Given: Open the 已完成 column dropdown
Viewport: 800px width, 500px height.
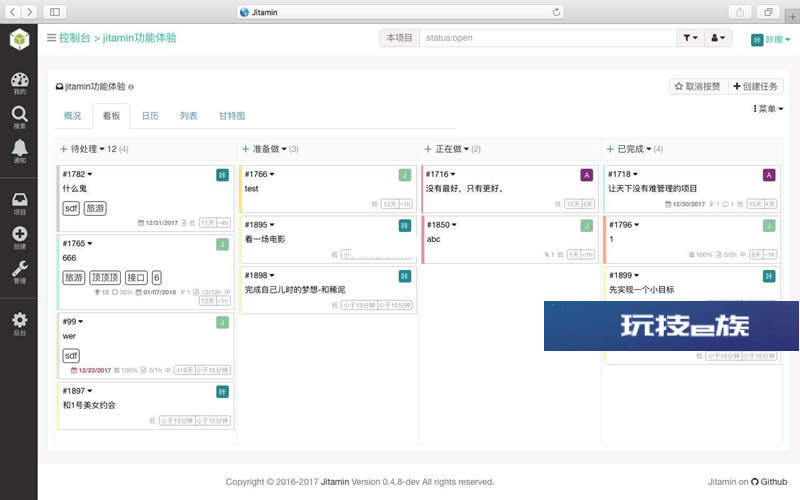Looking at the screenshot, I should coord(649,149).
